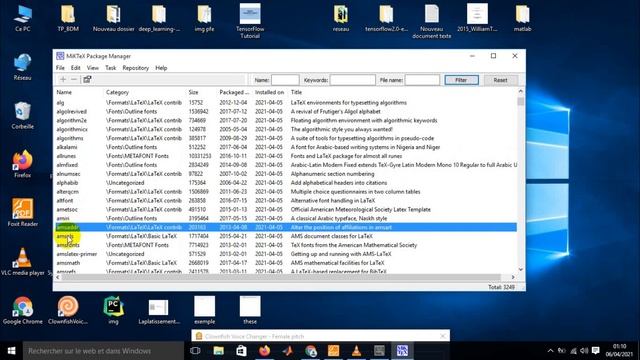Viewport: 640px width, 360px height.
Task: Click the volume icon in system tray
Action: [584, 351]
